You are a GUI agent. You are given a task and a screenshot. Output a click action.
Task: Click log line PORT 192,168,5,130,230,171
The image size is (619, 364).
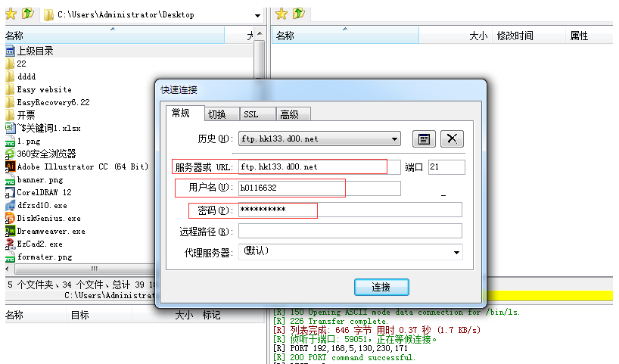(x=340, y=349)
